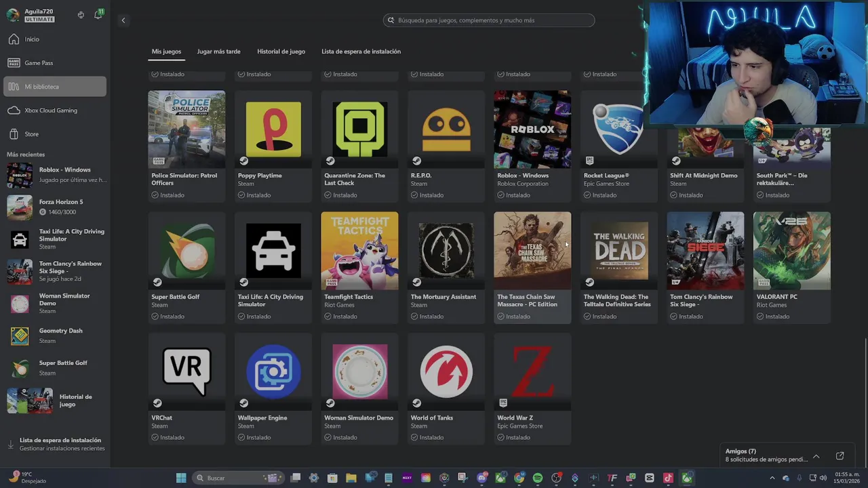
Task: Open the Super Battle Golf game card
Action: 186,267
